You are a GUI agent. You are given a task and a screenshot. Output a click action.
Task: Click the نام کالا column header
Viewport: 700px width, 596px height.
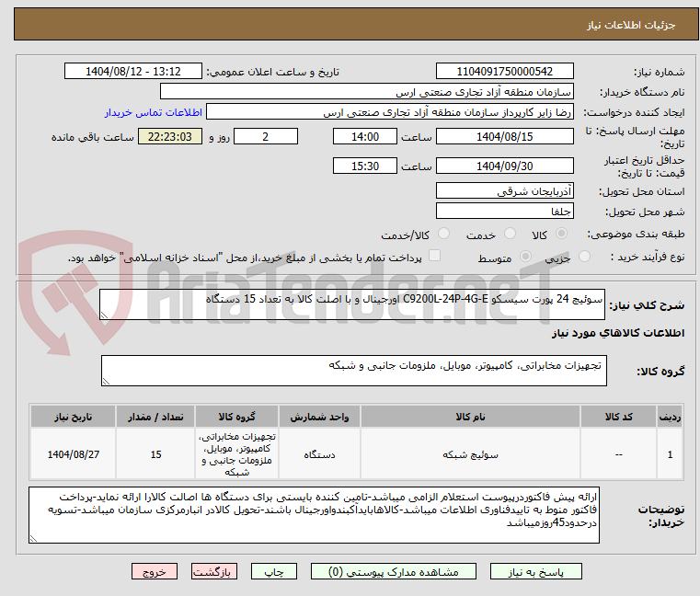(x=471, y=417)
